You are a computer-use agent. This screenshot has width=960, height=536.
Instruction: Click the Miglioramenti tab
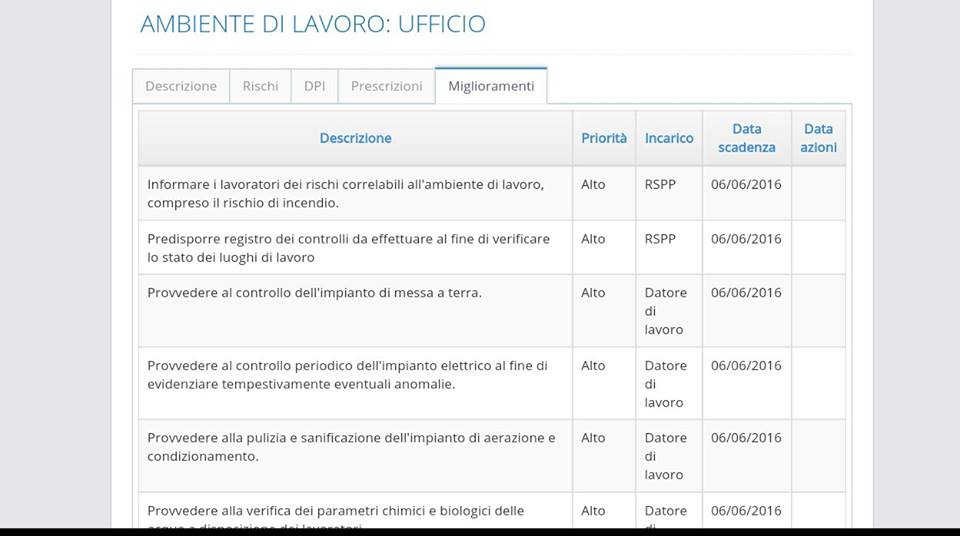point(491,86)
